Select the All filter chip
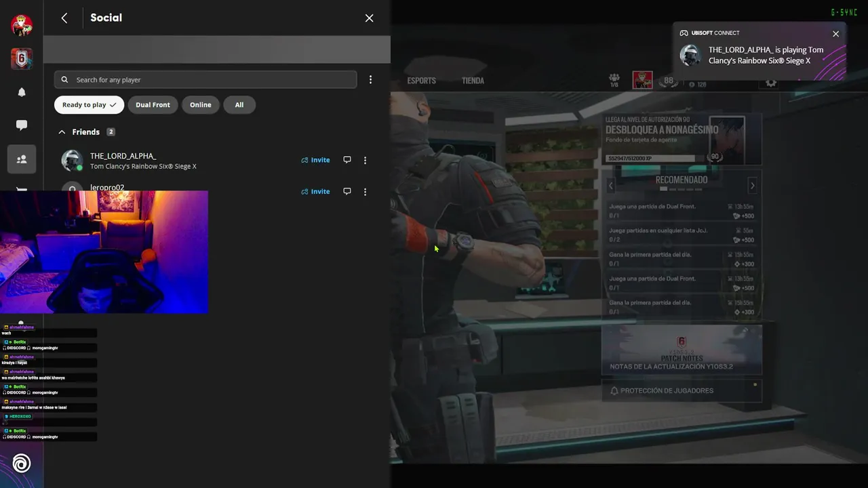This screenshot has height=488, width=868. click(x=239, y=105)
